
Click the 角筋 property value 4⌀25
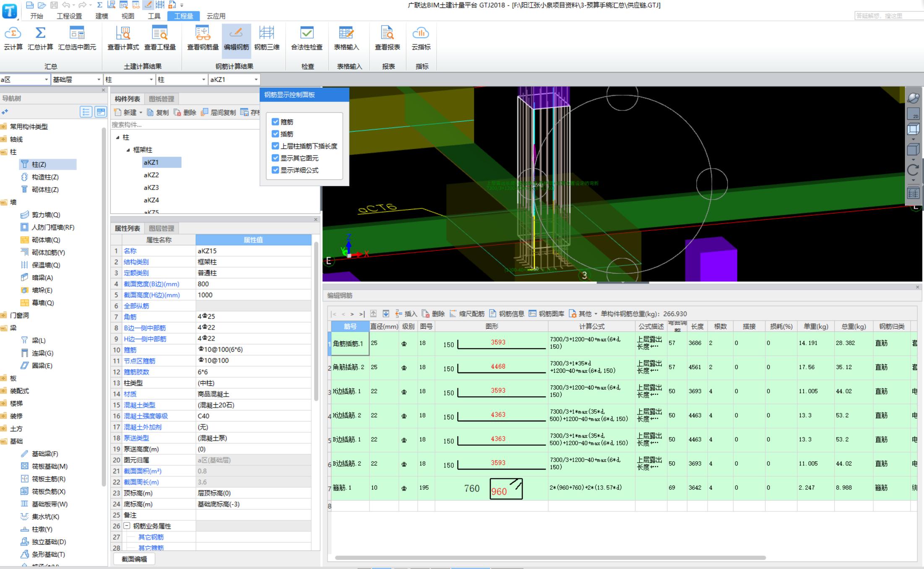pos(253,317)
